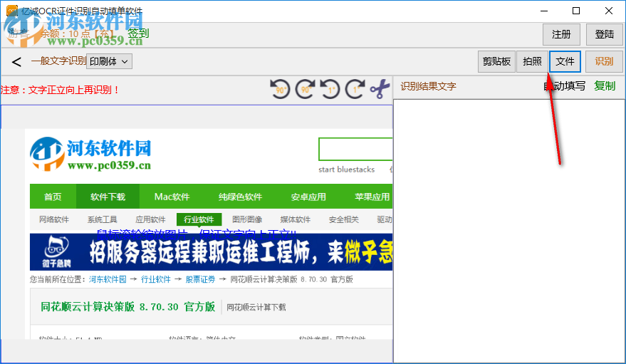This screenshot has height=364, width=626.
Task: Rotate image 1 degree clockwise
Action: tap(355, 89)
